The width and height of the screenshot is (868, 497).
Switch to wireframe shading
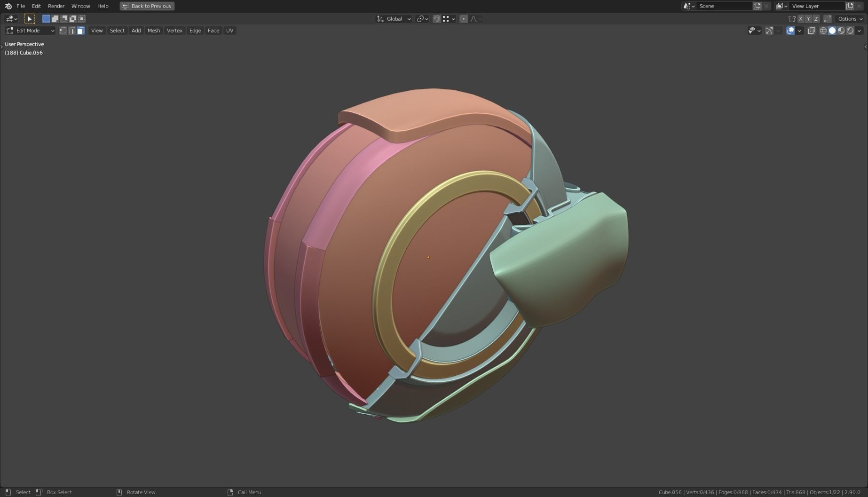pyautogui.click(x=823, y=31)
